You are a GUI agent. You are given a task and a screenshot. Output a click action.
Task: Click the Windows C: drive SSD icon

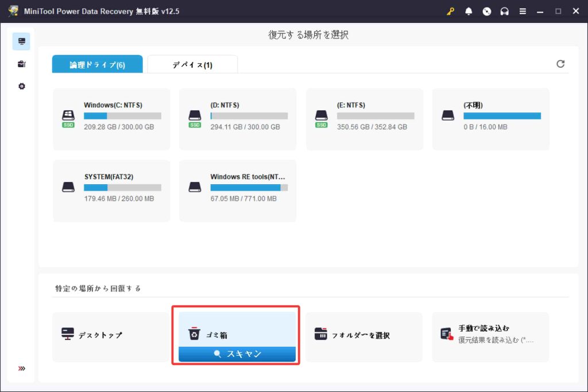(68, 119)
